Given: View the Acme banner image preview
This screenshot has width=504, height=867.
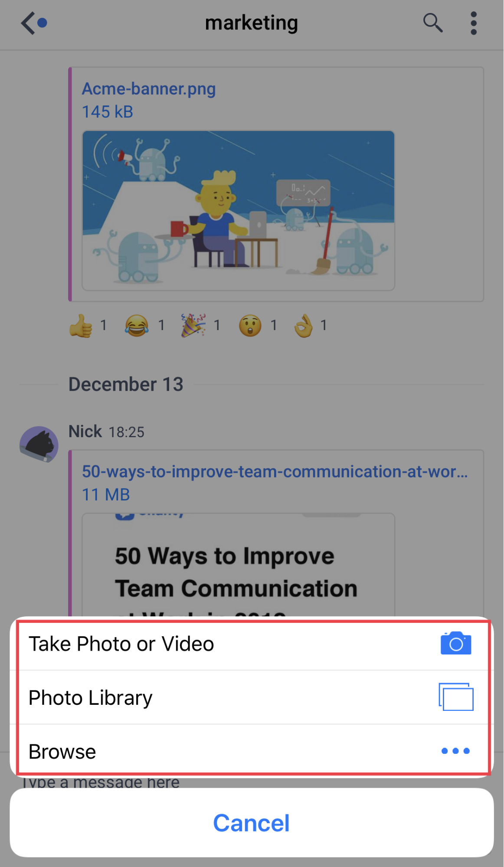Looking at the screenshot, I should coord(239,210).
